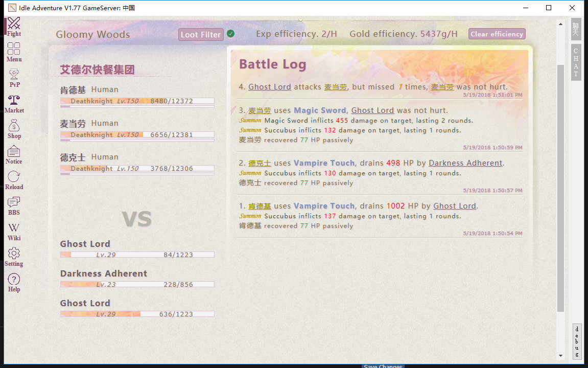Open the Menu sidebar item
Screen dimensions: 588x368
tap(14, 51)
